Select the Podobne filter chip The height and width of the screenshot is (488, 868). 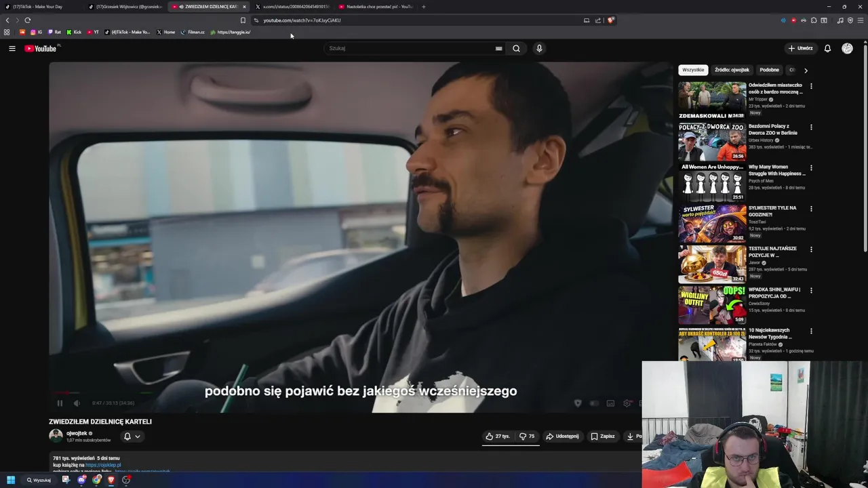tap(769, 70)
